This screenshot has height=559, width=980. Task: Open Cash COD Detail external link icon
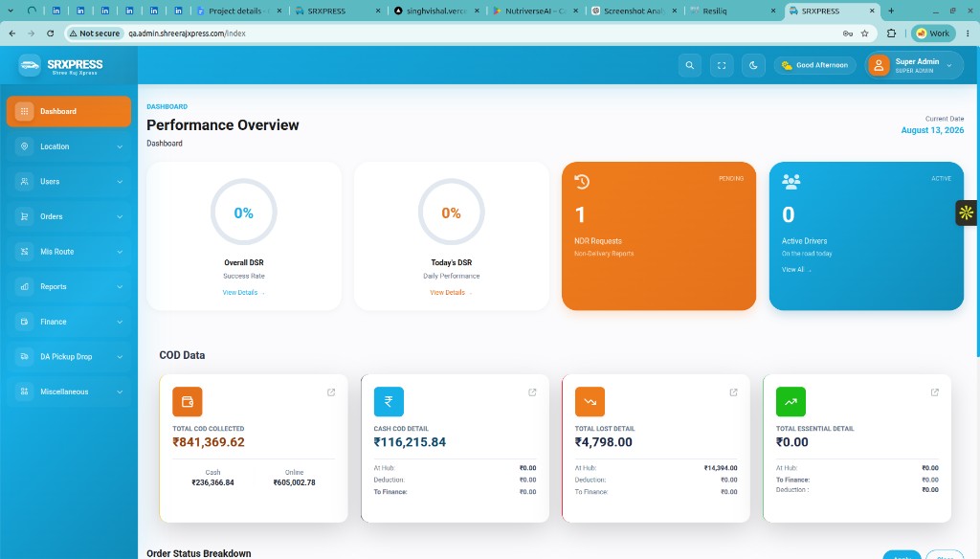(532, 392)
